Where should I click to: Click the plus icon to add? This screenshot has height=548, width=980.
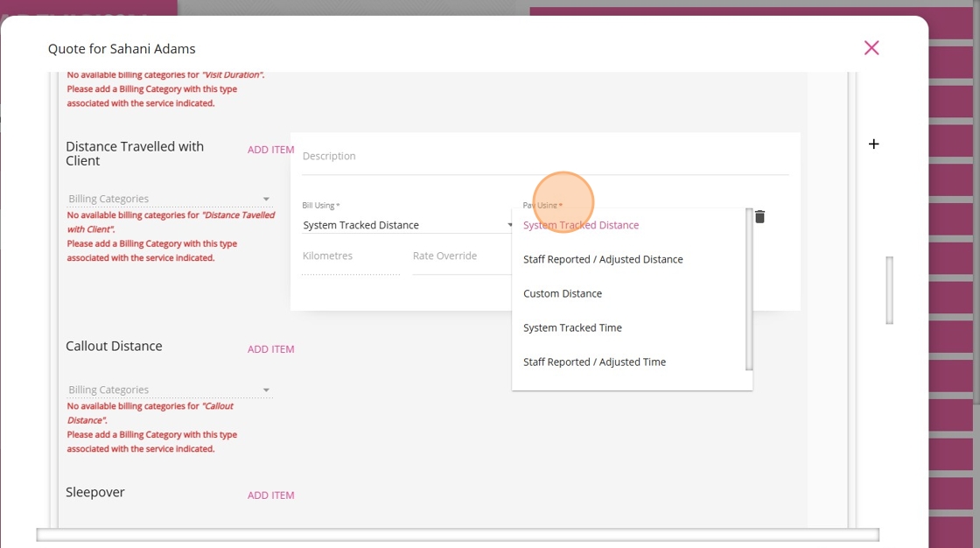(874, 144)
